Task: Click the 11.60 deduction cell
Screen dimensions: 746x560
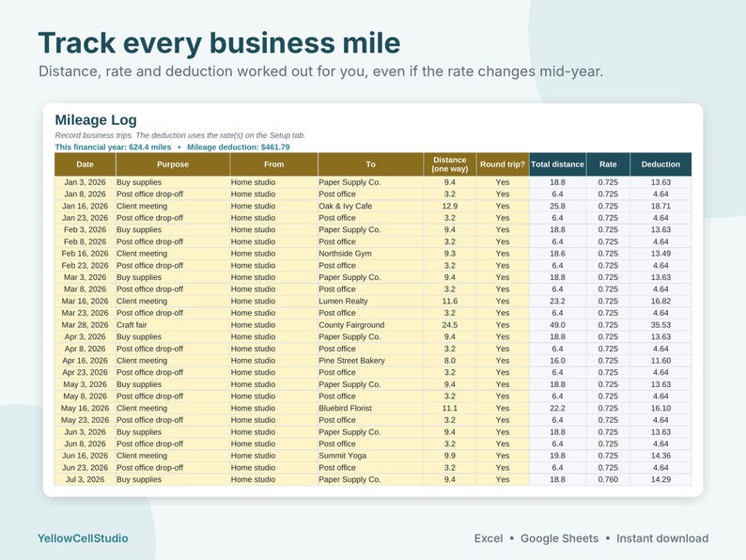Action: pyautogui.click(x=661, y=361)
